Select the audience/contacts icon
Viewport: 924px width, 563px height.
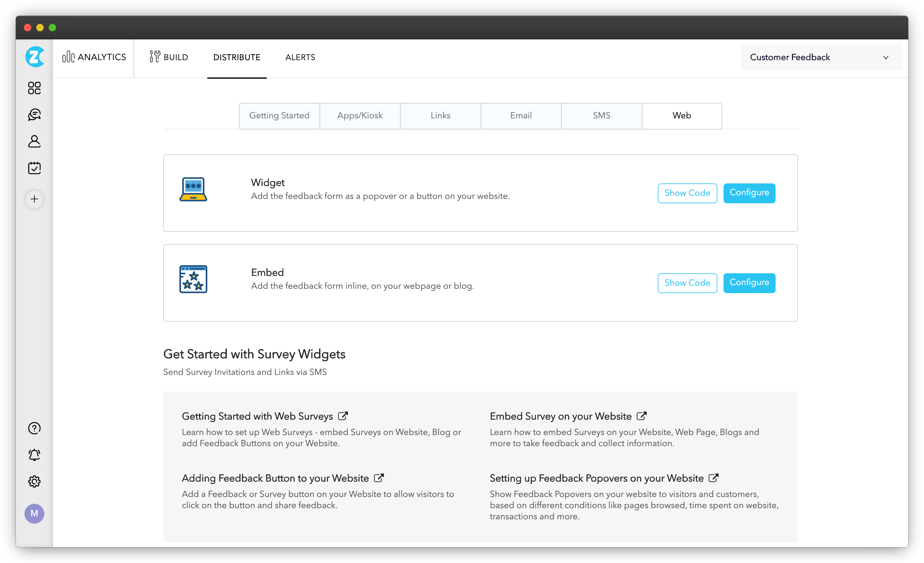[x=34, y=141]
